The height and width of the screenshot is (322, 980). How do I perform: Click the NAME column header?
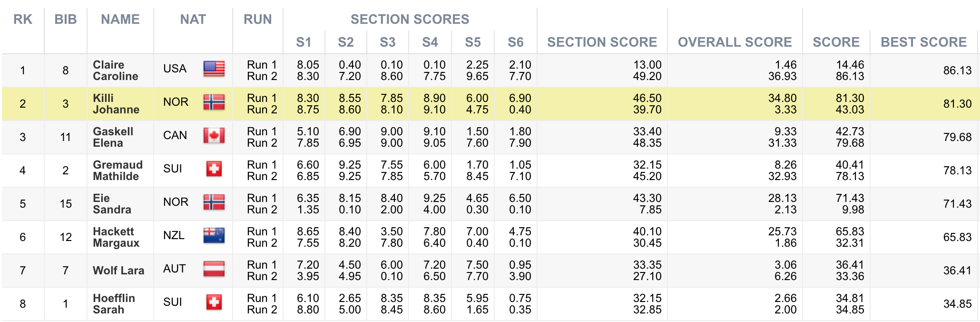tap(120, 20)
